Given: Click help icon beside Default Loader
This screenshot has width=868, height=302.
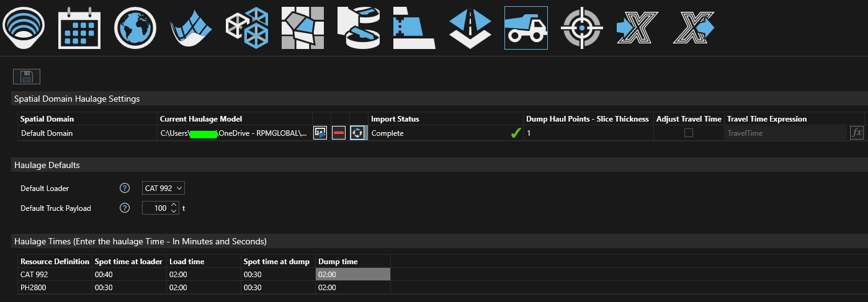Looking at the screenshot, I should [124, 189].
